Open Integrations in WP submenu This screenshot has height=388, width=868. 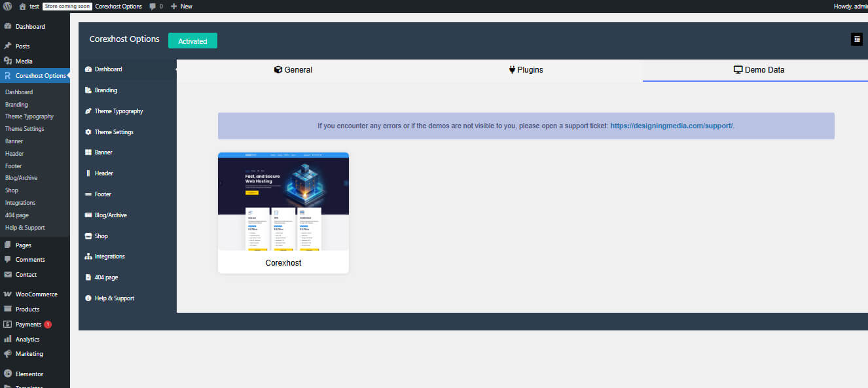20,203
